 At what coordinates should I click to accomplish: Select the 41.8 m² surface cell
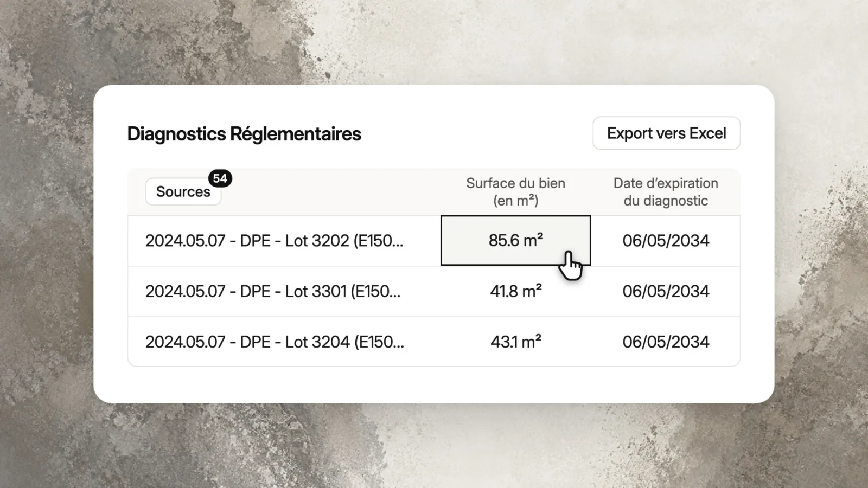pyautogui.click(x=516, y=291)
